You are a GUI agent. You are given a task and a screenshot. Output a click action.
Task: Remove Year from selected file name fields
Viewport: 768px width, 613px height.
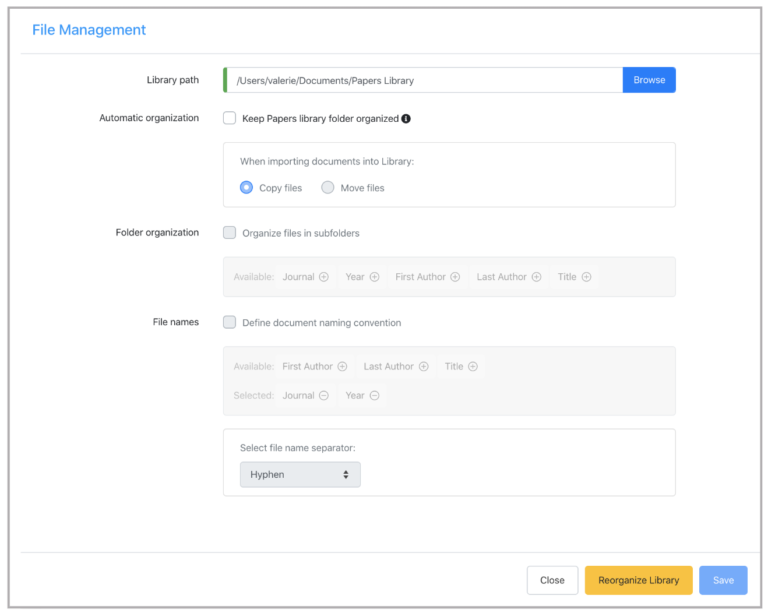(x=375, y=396)
